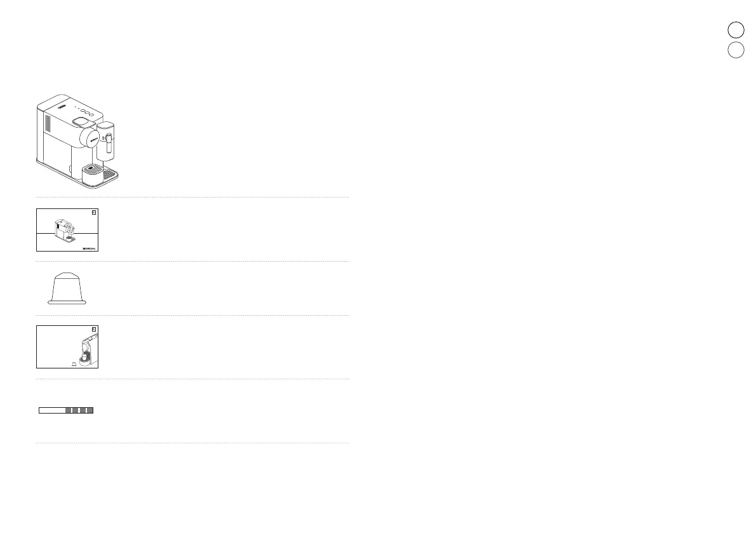Click the small square icon in the first thumbnail corner
Image resolution: width=756 pixels, height=533 pixels.
94,212
